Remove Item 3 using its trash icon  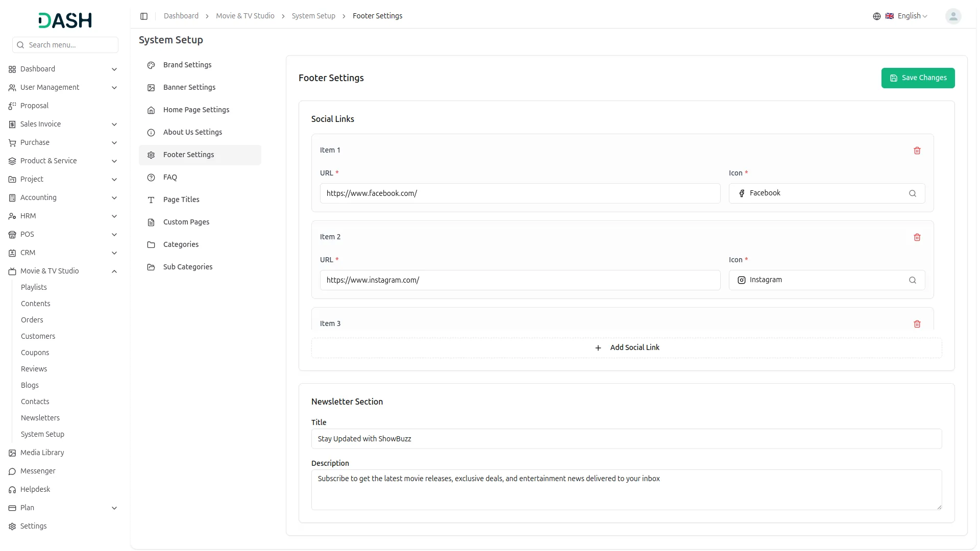click(917, 324)
